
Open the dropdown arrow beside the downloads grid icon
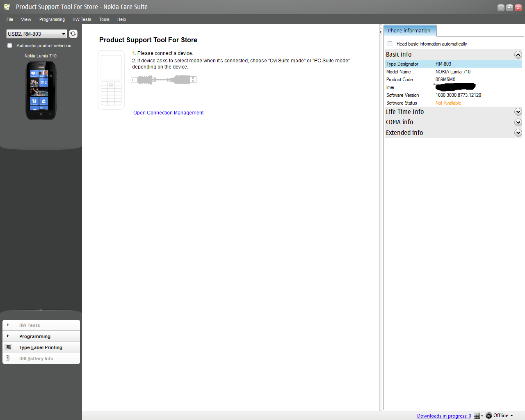pyautogui.click(x=482, y=416)
